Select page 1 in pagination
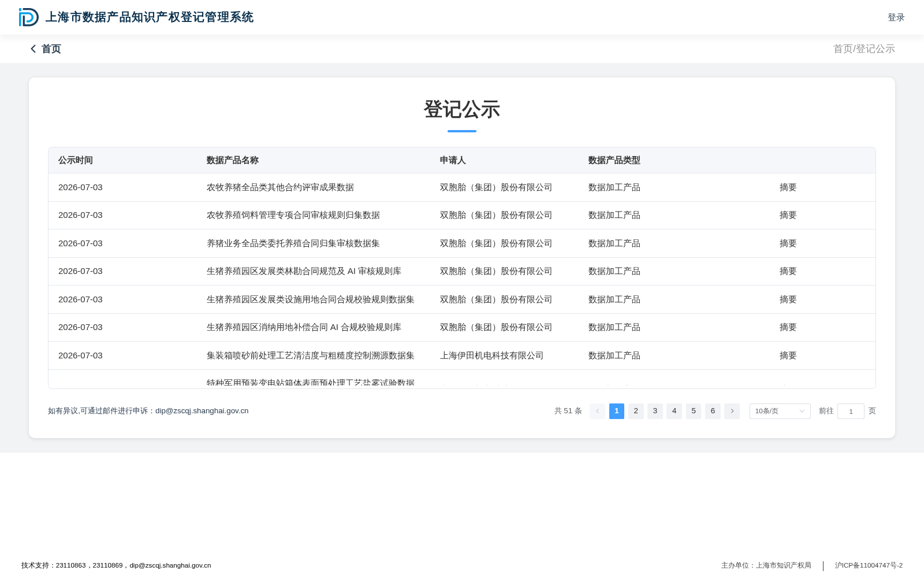924x578 pixels. point(617,411)
